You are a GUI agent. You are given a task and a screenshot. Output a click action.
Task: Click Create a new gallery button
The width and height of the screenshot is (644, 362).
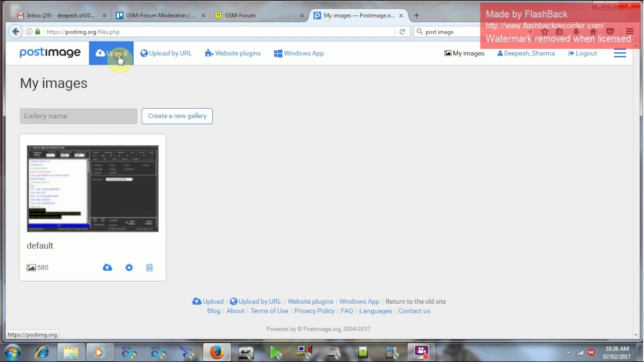(x=177, y=116)
